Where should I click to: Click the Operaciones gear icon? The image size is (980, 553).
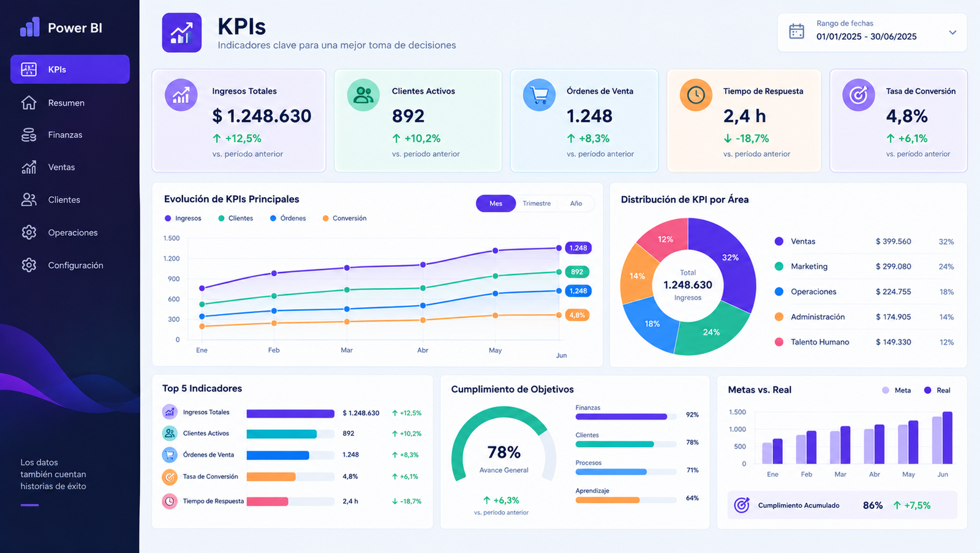(29, 232)
